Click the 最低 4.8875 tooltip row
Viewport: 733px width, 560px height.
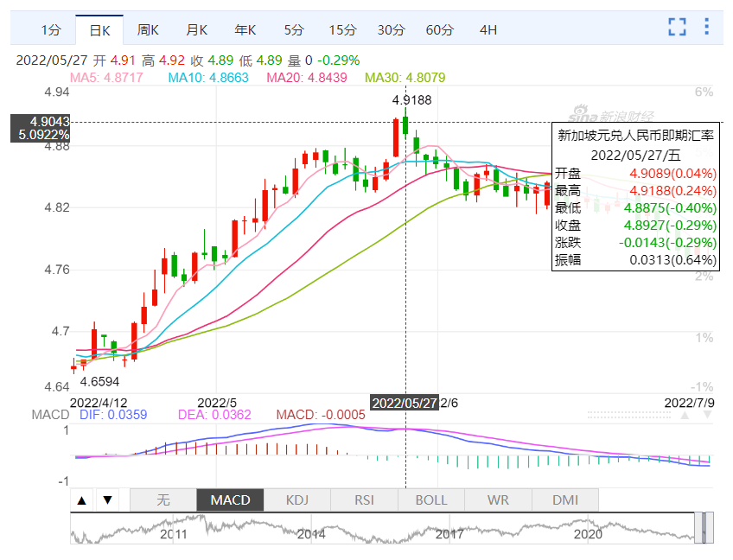click(x=636, y=208)
